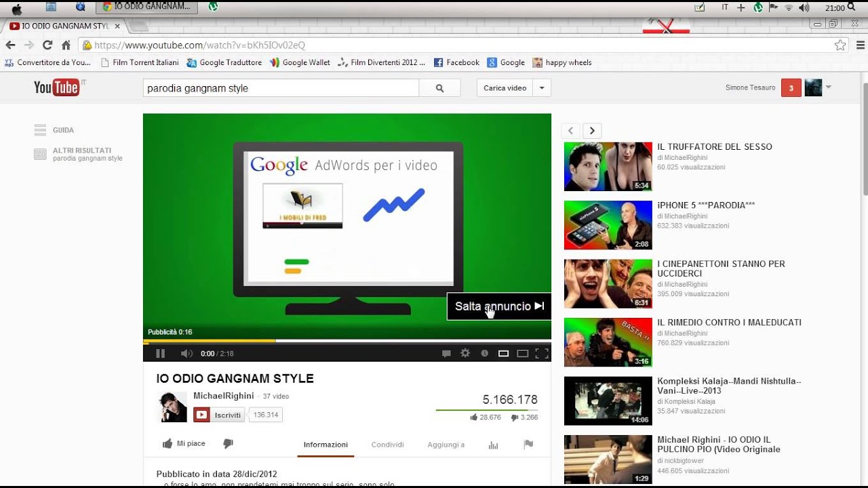This screenshot has height=488, width=868.
Task: Close the IO ODIO GANGNAM STYLE tab
Action: [117, 26]
